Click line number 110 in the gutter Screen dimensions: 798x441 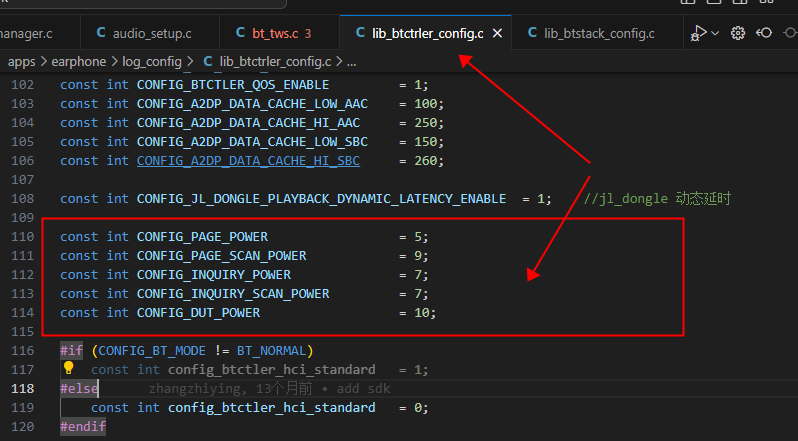23,237
